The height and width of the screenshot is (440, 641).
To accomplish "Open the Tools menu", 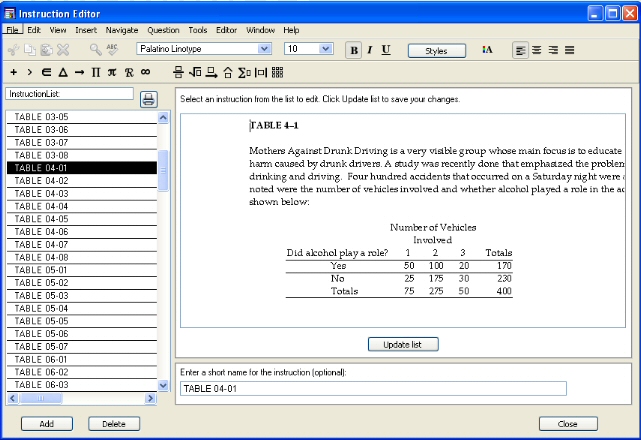I will tap(197, 30).
